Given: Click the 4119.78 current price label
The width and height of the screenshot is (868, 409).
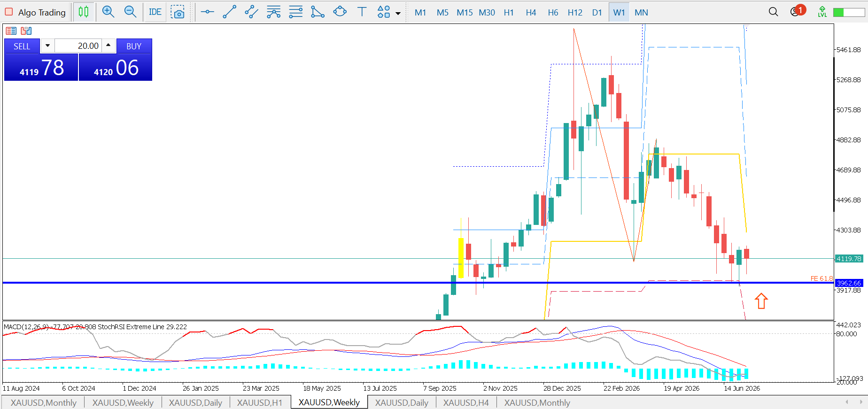Looking at the screenshot, I should tap(849, 259).
